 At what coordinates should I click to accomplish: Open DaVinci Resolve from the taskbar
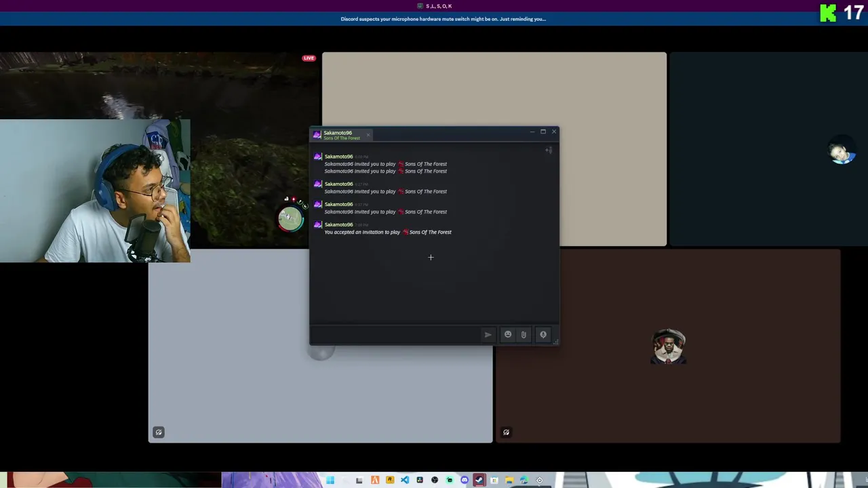(420, 481)
